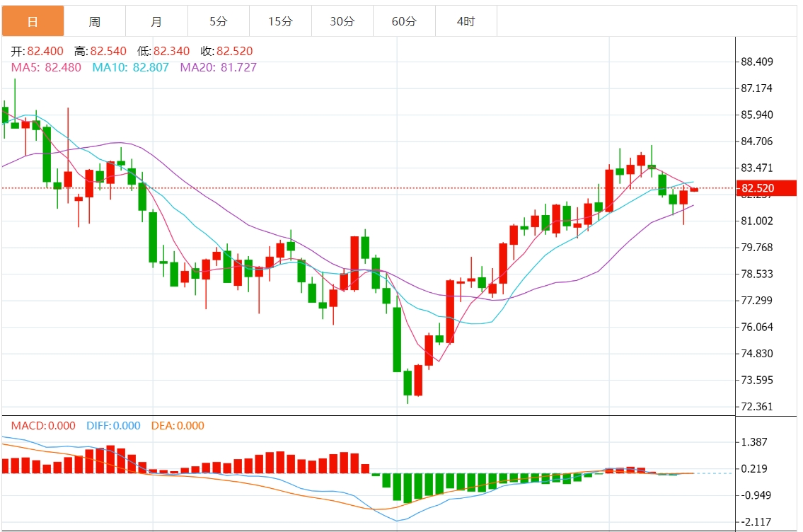
Task: Open the 60分 interval tab
Action: click(x=404, y=21)
